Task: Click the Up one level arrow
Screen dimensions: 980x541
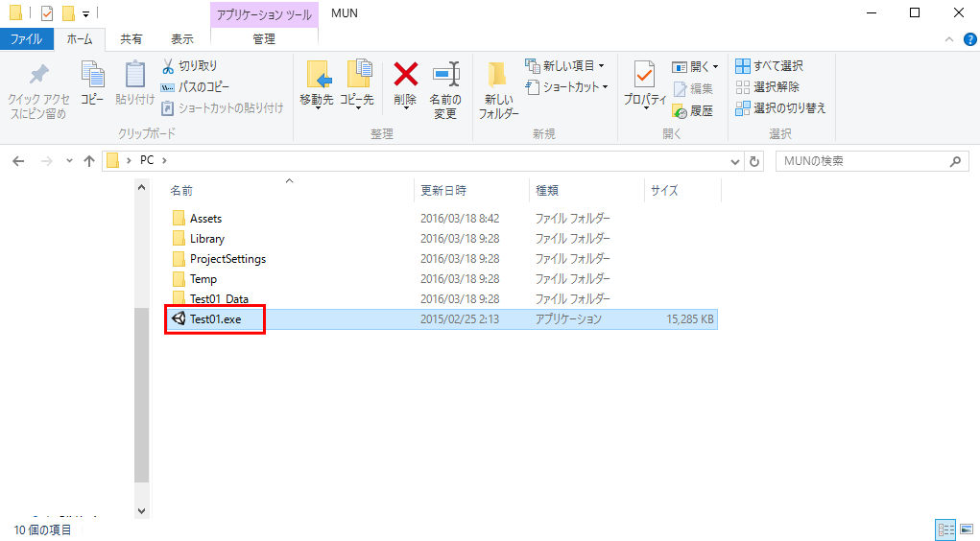Action: click(89, 161)
